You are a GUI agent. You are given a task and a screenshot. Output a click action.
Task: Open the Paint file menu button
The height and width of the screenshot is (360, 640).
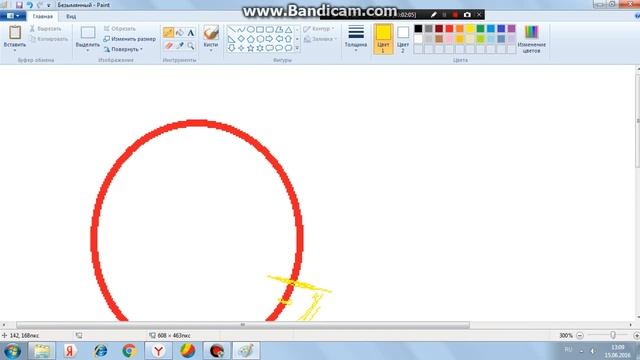13,16
